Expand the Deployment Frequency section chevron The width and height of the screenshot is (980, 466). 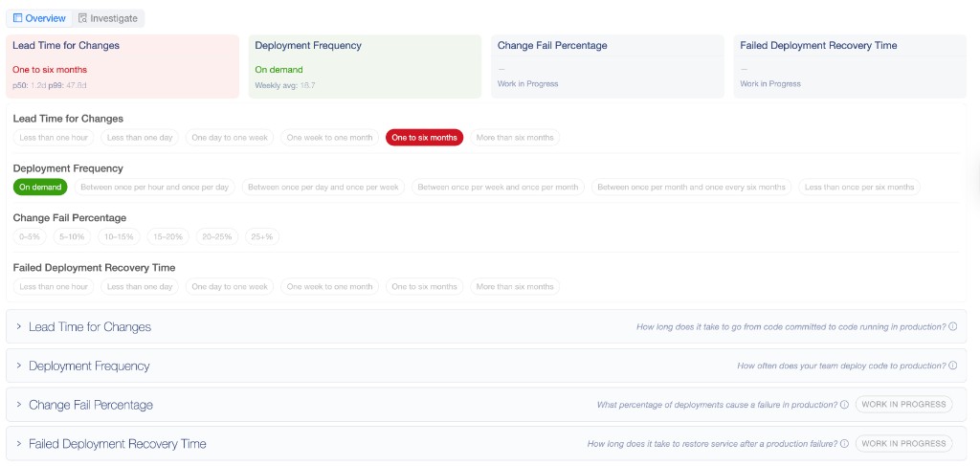[x=19, y=366]
